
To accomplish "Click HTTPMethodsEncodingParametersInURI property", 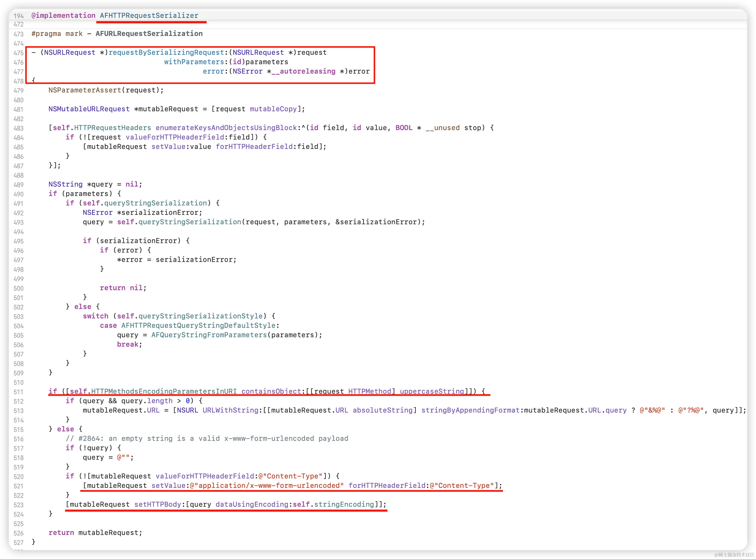I will tap(164, 392).
